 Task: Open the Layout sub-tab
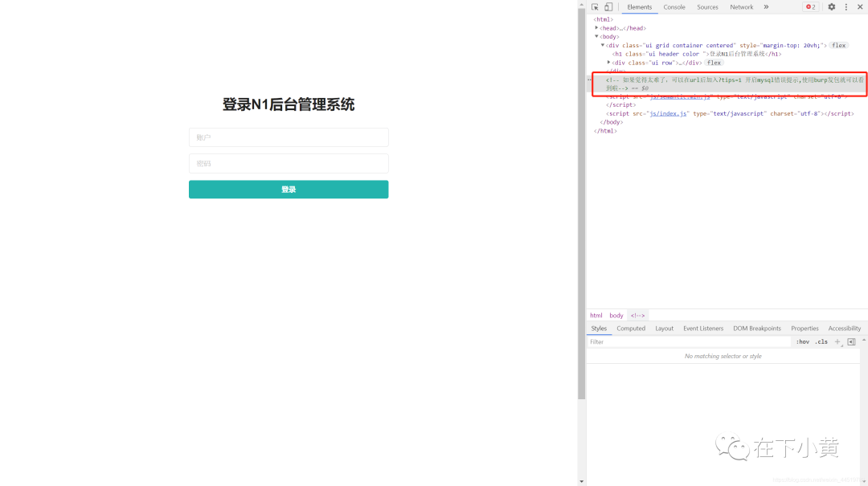pos(665,329)
